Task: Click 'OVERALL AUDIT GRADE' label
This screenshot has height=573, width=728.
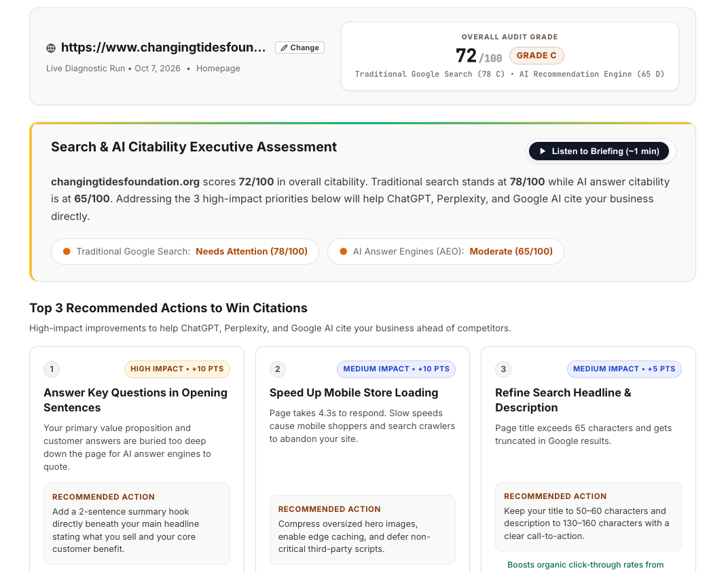Action: point(510,37)
